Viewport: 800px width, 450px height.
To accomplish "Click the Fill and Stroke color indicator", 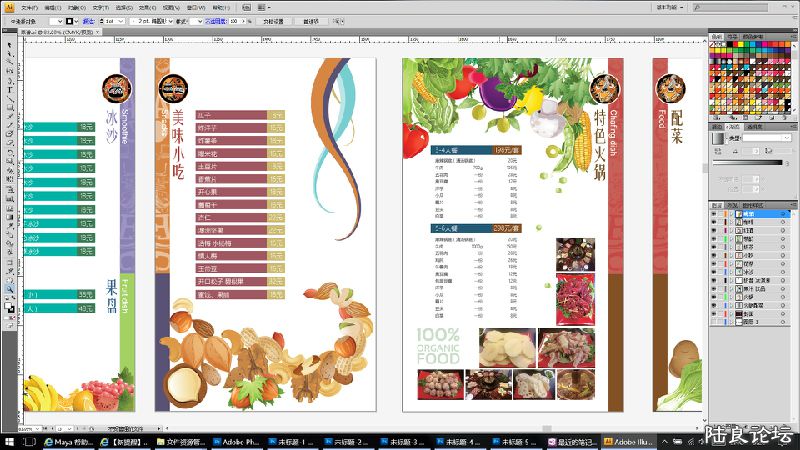I will 9,307.
